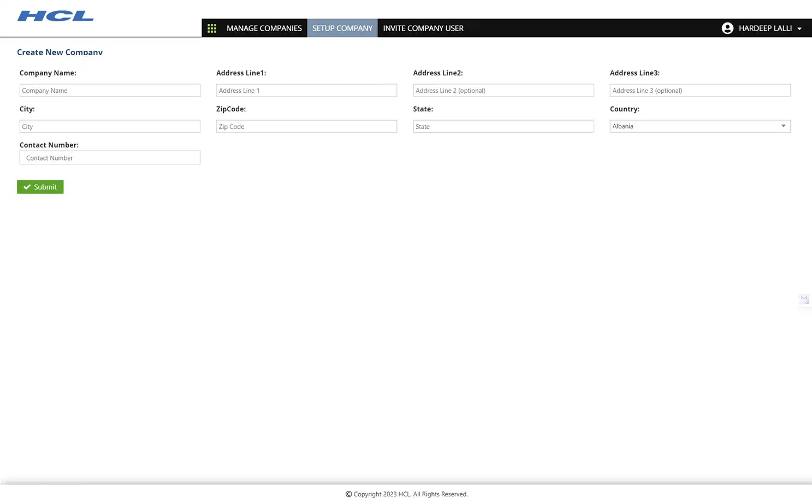Screen dimensions: 812x504
Task: Open INVITE COMPANY USER menu item
Action: pyautogui.click(x=423, y=28)
